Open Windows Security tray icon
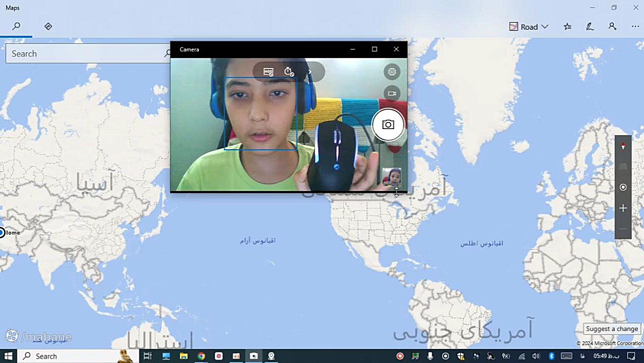The image size is (644, 363). pos(460,356)
